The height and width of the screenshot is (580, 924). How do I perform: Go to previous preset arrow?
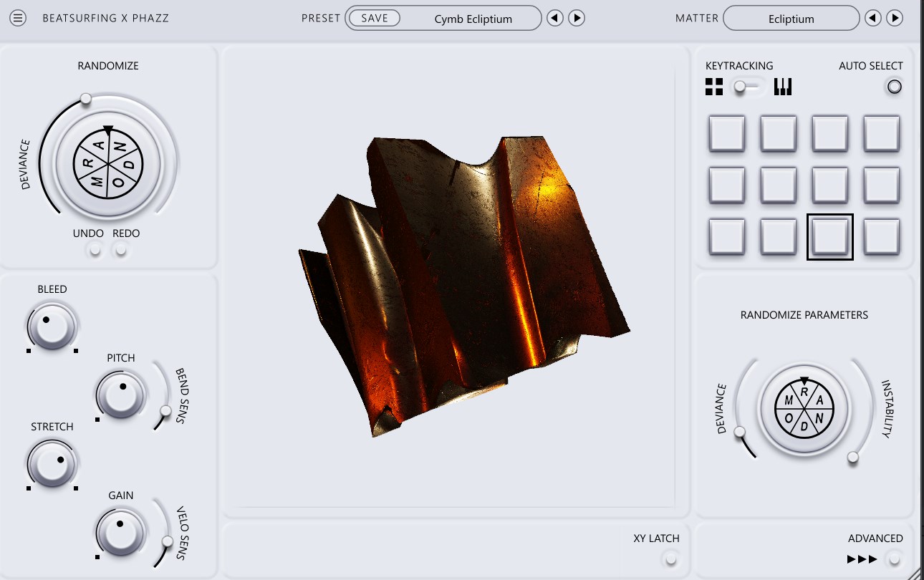[555, 19]
